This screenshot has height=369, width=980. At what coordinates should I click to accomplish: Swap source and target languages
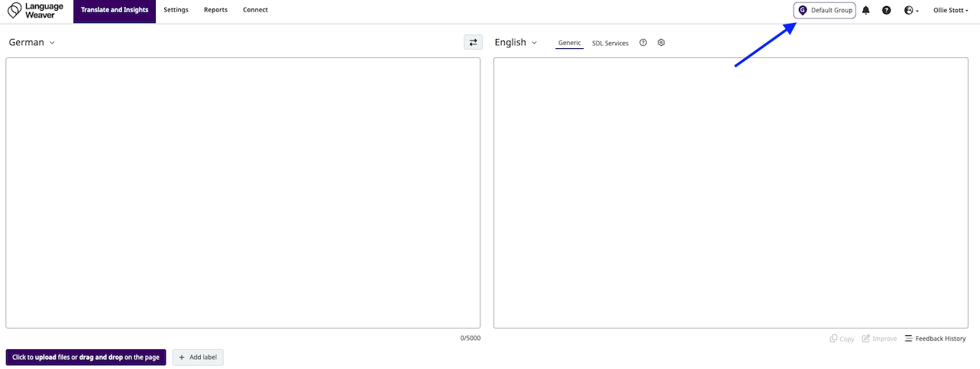[473, 43]
